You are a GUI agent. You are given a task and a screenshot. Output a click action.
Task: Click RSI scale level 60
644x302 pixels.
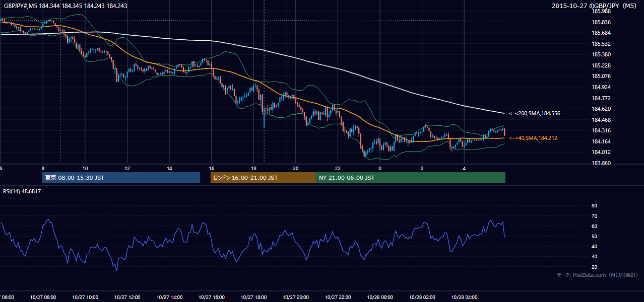point(594,226)
